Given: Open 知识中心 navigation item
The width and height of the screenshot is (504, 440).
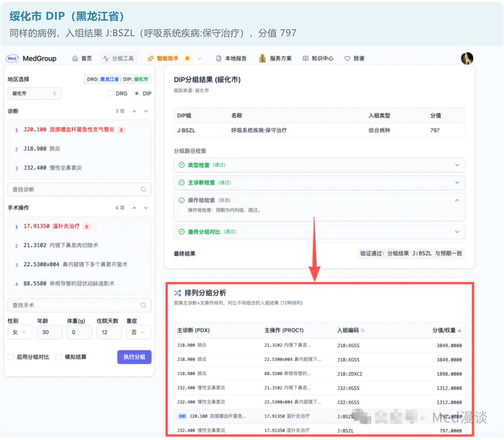Looking at the screenshot, I should (x=318, y=58).
